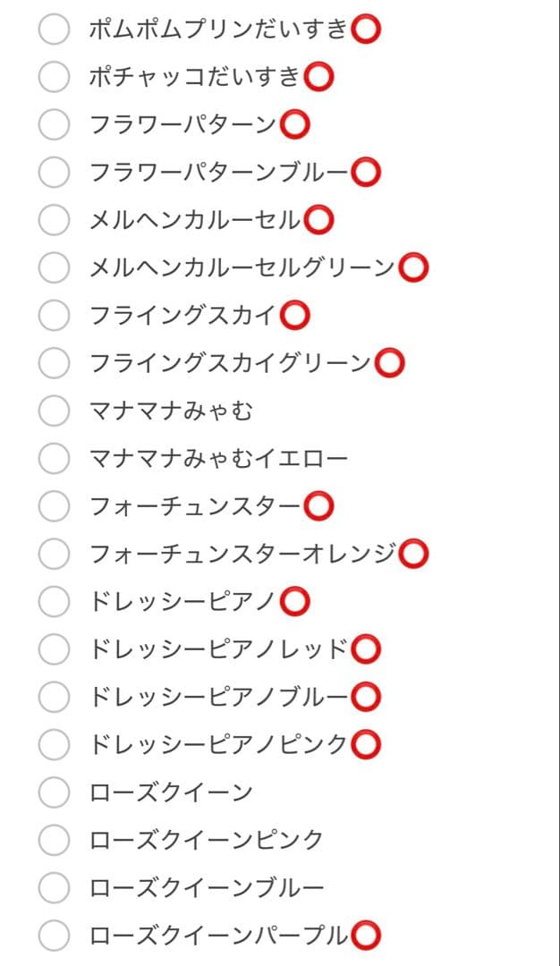Select ドレッシーピアノブルー variant
The width and height of the screenshot is (560, 966).
click(53, 697)
